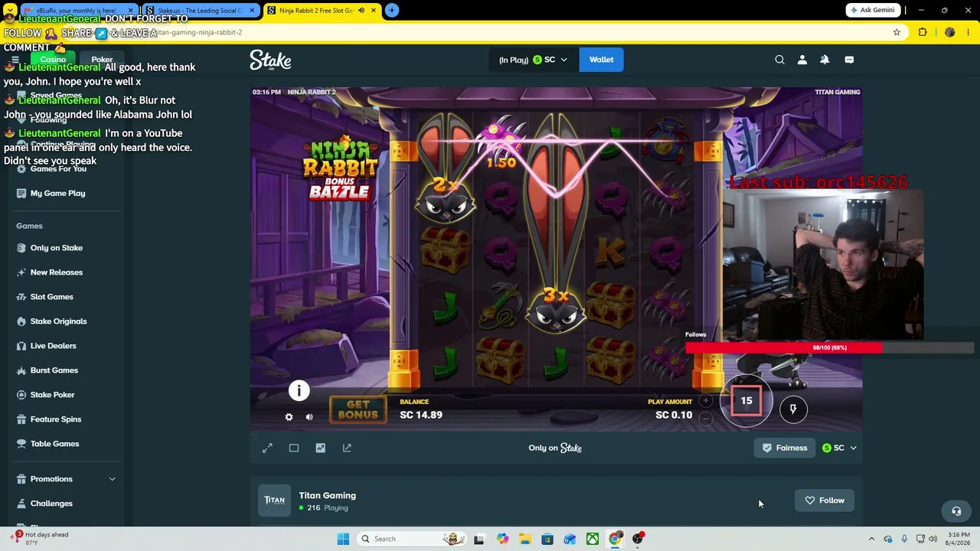Screen dimensions: 980x551
Task: Open the chat panel icon
Action: (x=849, y=60)
